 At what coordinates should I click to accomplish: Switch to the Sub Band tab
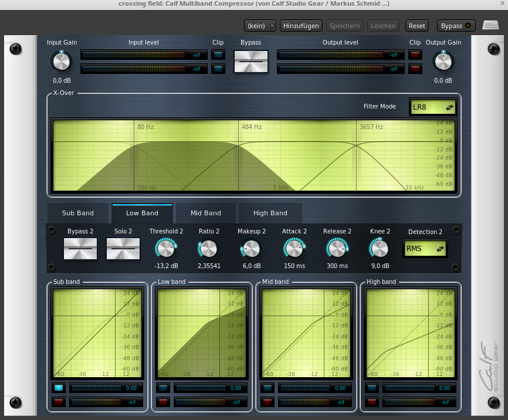coord(78,213)
